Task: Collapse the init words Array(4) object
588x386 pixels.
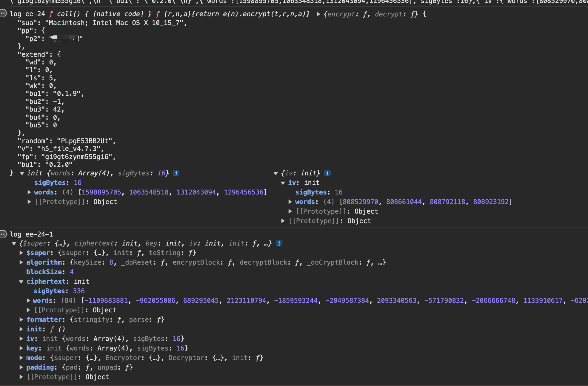Action: [x=22, y=174]
